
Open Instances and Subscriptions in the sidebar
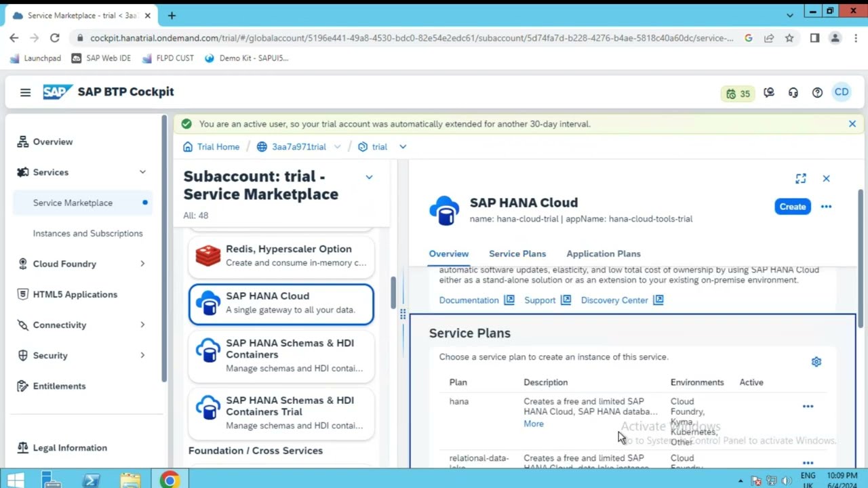pyautogui.click(x=83, y=233)
